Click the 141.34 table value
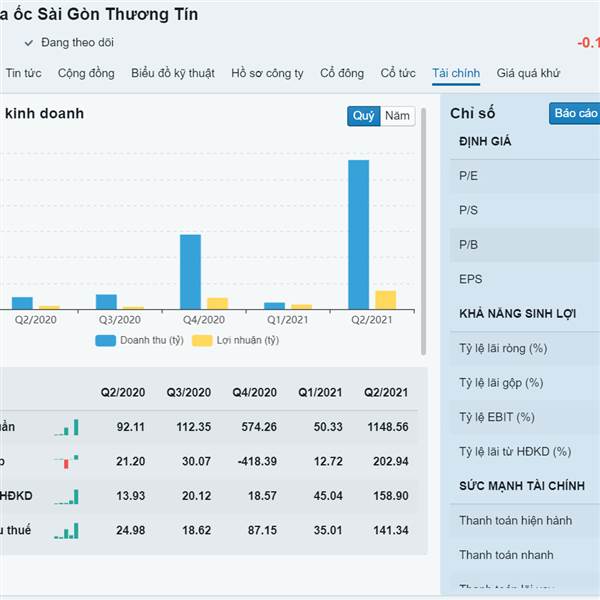This screenshot has width=600, height=600. 391,530
